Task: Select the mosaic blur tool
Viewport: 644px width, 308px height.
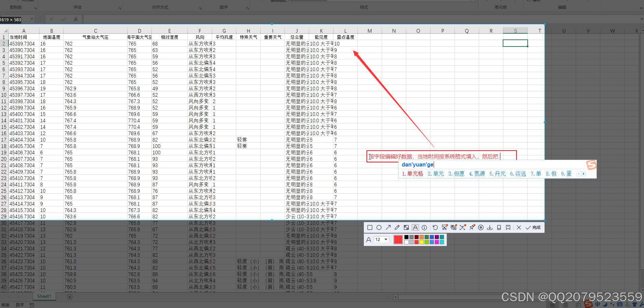Action: click(406, 227)
